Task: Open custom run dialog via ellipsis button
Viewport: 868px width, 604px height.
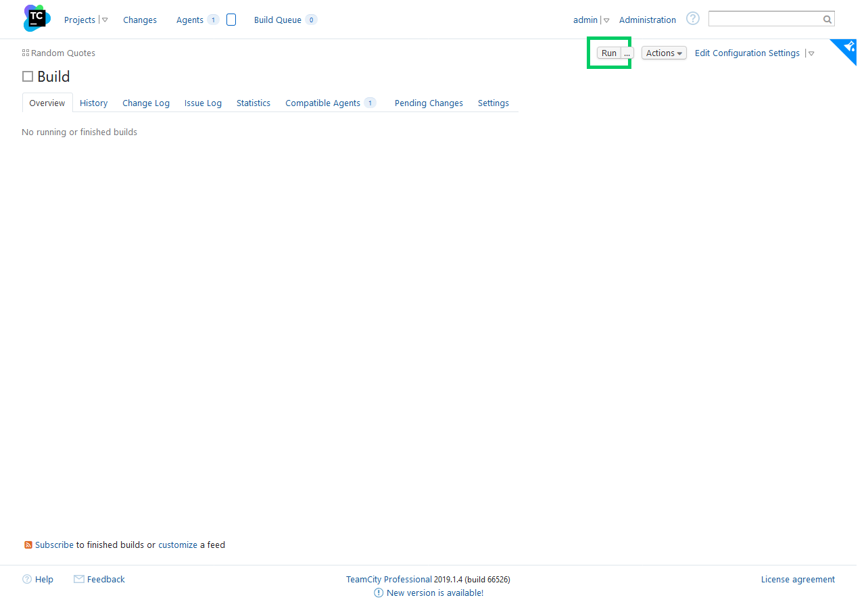Action: coord(627,53)
